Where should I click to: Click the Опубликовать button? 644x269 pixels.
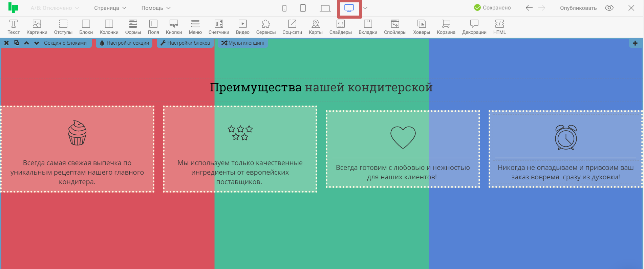[578, 8]
